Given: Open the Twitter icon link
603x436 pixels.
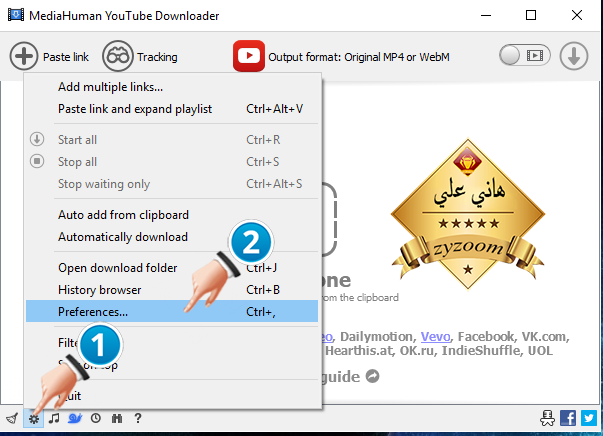Looking at the screenshot, I should pos(589,418).
